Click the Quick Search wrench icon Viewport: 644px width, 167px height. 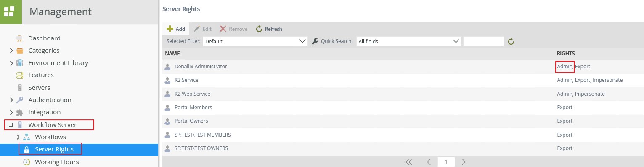[315, 41]
